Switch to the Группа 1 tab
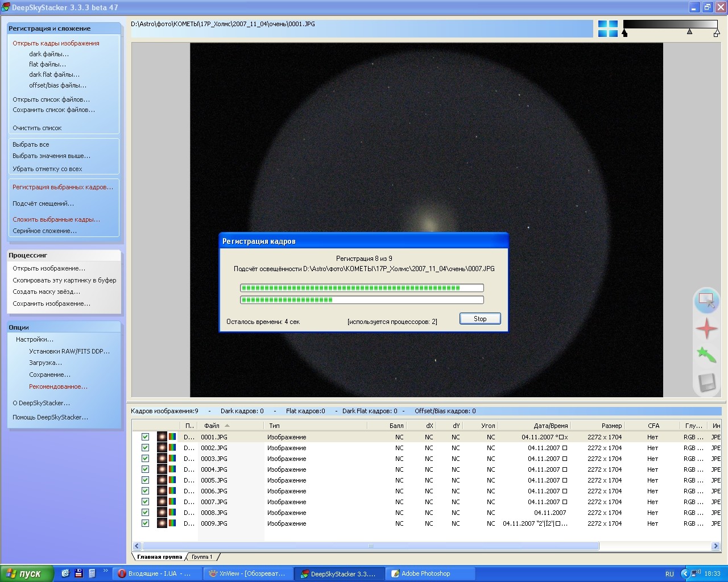Viewport: 728px width, 582px height. pos(202,557)
